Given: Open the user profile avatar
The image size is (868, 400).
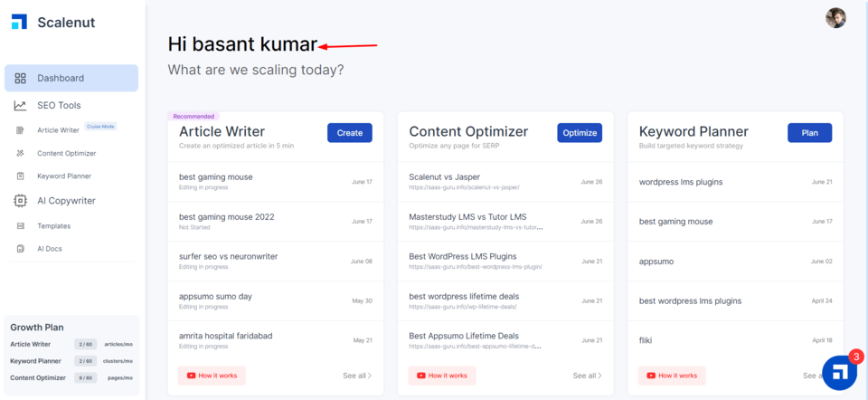Looking at the screenshot, I should [835, 18].
